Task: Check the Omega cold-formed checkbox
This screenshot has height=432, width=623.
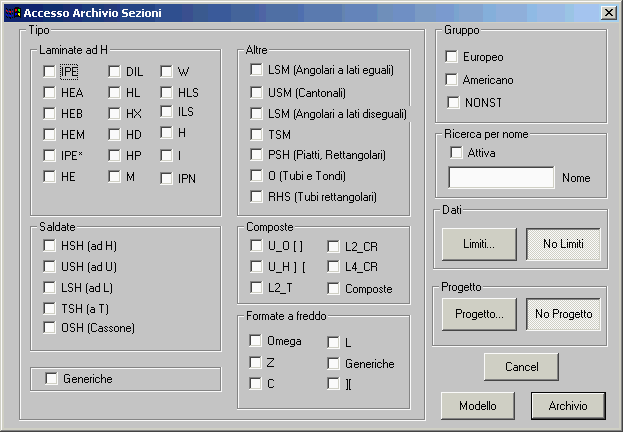Action: coord(256,341)
